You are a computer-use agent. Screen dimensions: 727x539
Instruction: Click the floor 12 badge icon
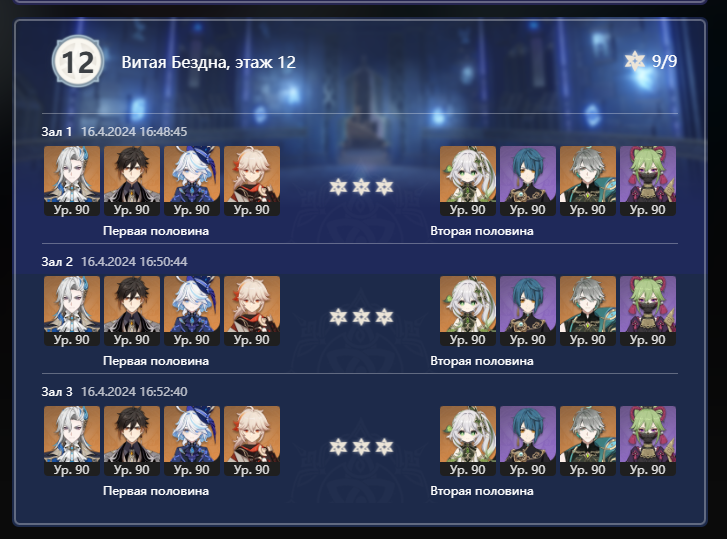pos(78,61)
